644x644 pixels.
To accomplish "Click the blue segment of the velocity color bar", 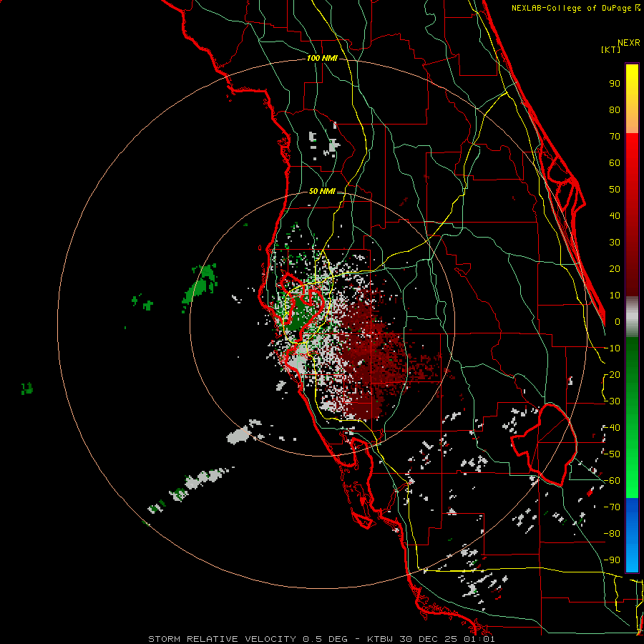I will [632, 535].
